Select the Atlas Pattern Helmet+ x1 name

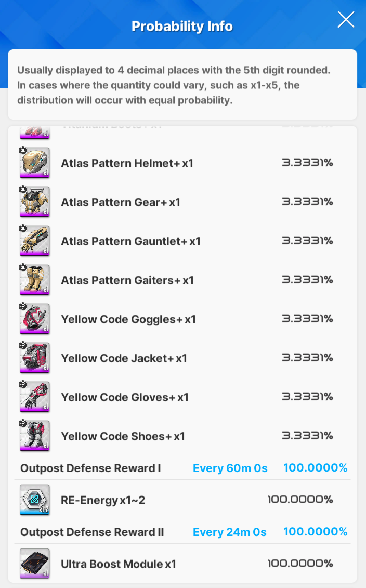click(127, 163)
